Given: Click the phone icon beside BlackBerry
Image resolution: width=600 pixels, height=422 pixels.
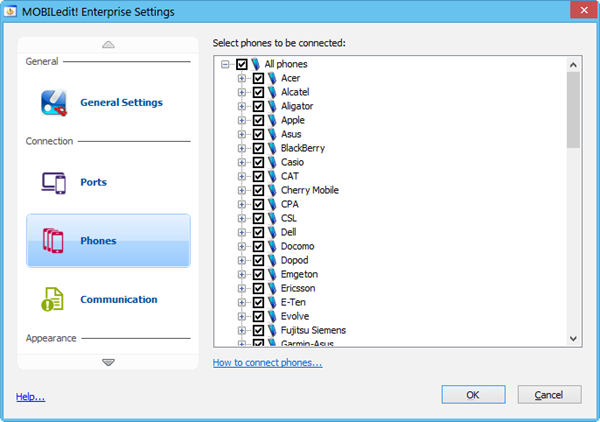Looking at the screenshot, I should (x=273, y=148).
